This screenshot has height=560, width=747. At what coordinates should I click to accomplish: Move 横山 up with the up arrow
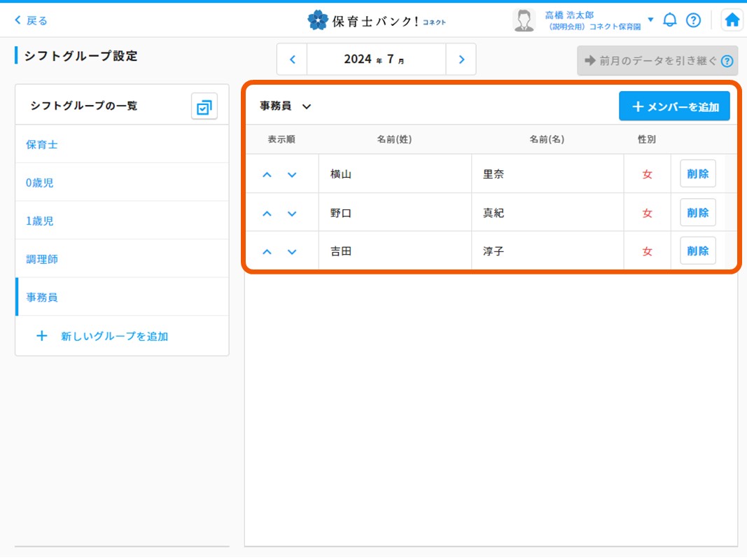click(x=267, y=175)
